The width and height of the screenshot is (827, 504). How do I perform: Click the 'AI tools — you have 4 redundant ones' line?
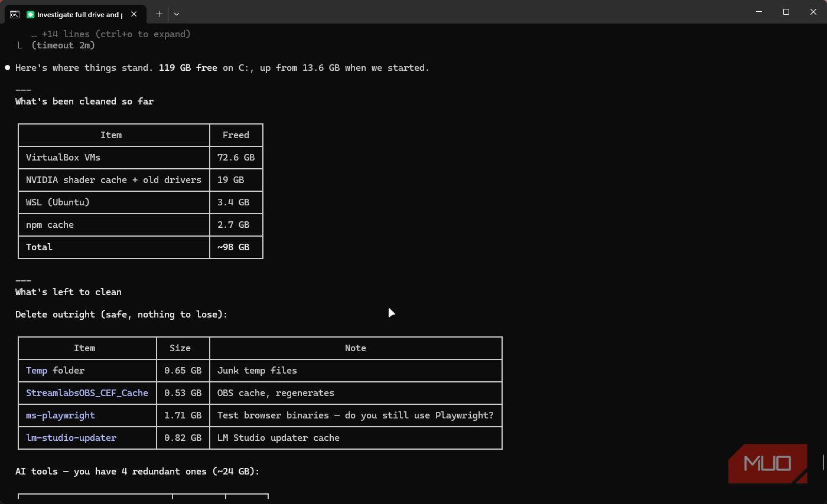coord(138,472)
